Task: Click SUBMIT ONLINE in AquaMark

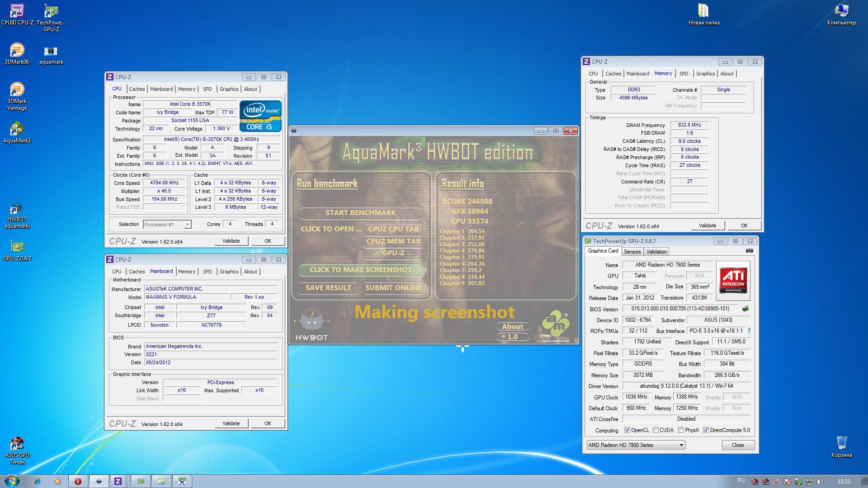Action: click(393, 288)
